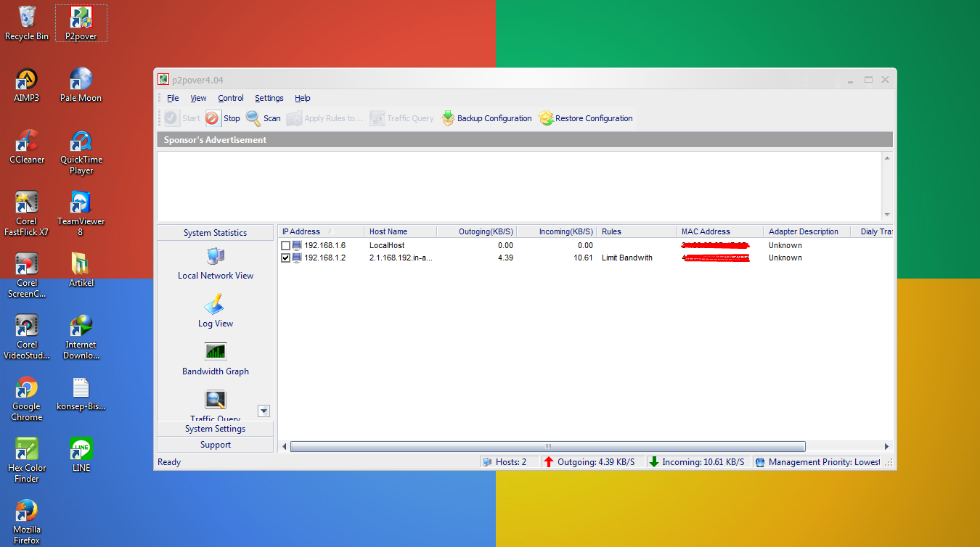Select QuickTime Player desktop shortcut
This screenshot has height=547, width=980.
81,152
